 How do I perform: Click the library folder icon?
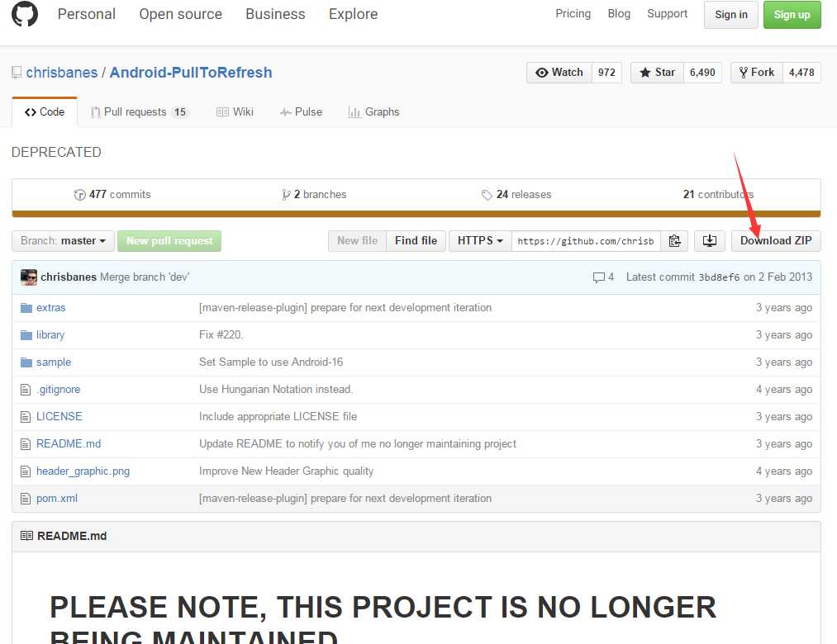(26, 335)
